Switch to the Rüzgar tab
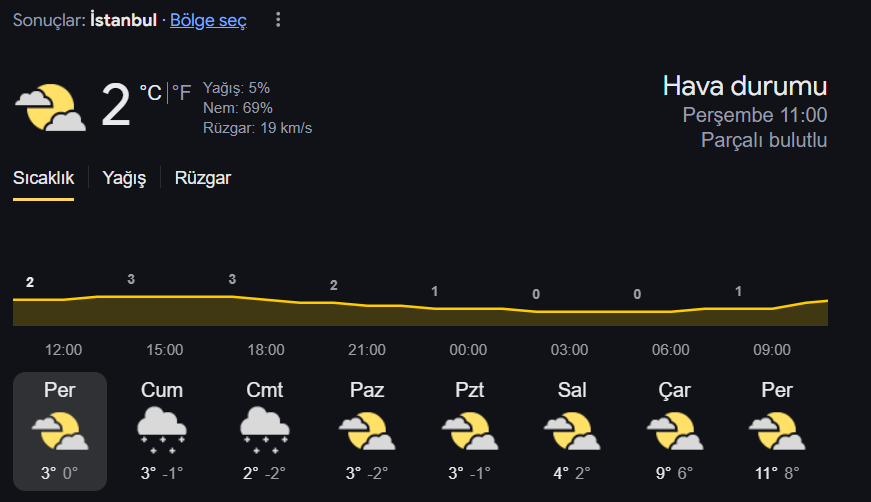This screenshot has height=502, width=871. coord(203,178)
